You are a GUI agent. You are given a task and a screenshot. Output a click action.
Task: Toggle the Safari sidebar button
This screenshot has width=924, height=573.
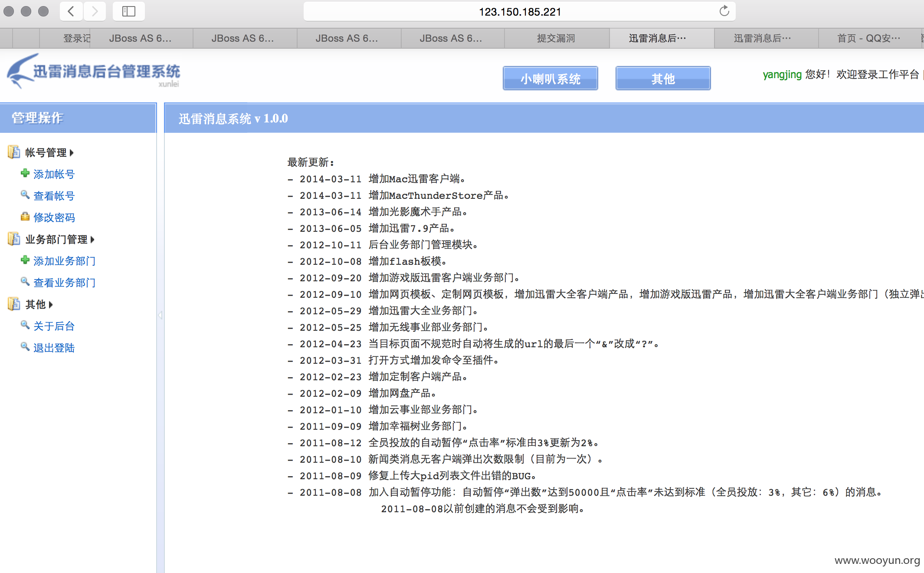tap(129, 11)
